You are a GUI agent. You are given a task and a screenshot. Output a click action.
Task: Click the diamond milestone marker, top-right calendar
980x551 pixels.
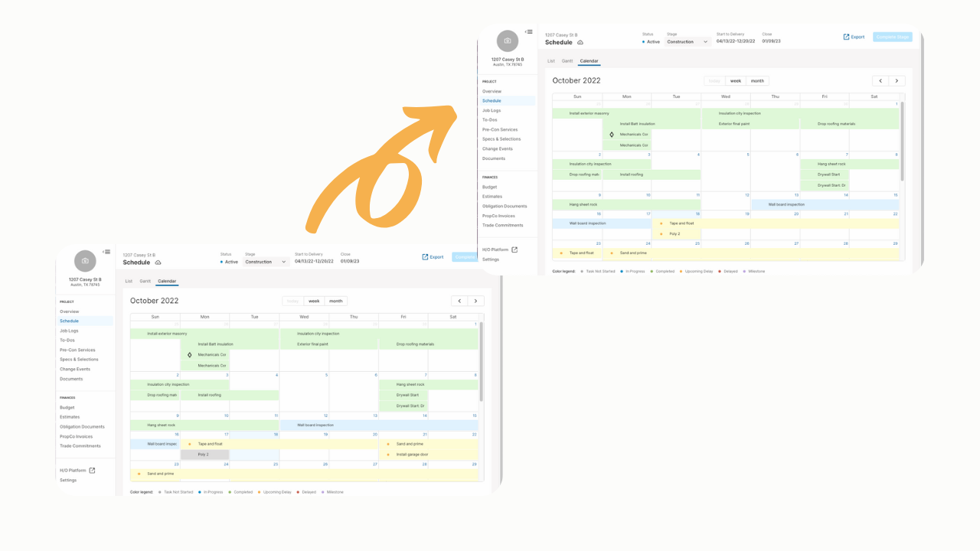click(x=612, y=135)
